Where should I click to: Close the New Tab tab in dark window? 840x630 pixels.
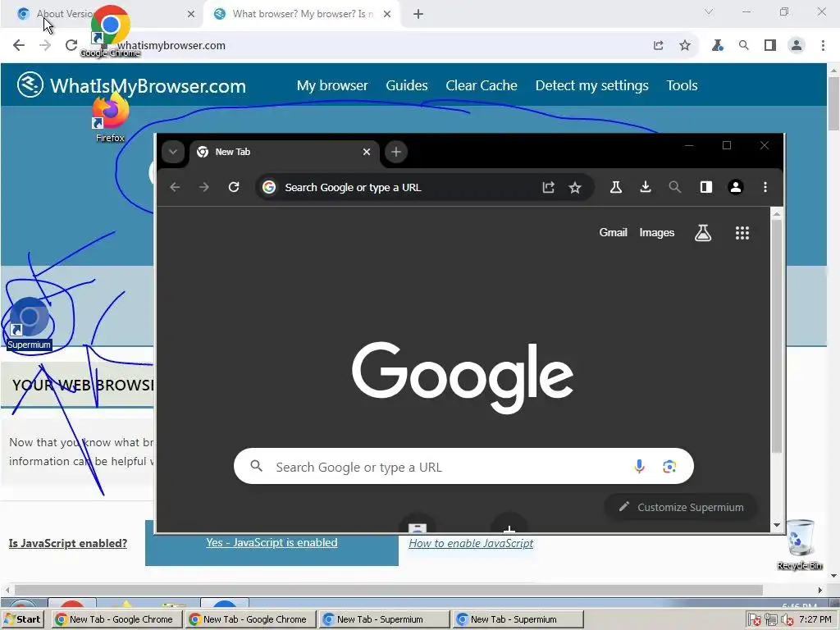point(367,152)
